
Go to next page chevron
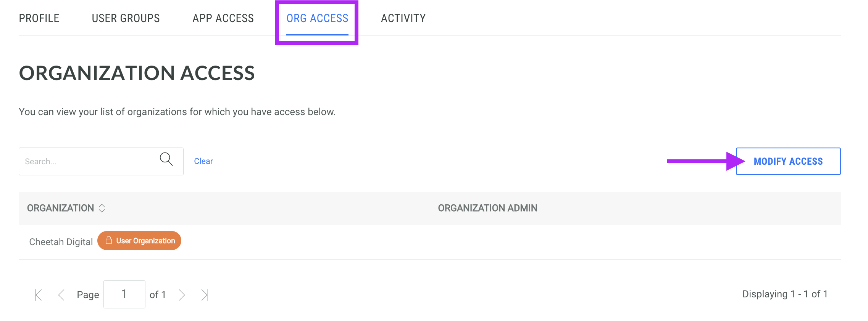[x=182, y=295]
